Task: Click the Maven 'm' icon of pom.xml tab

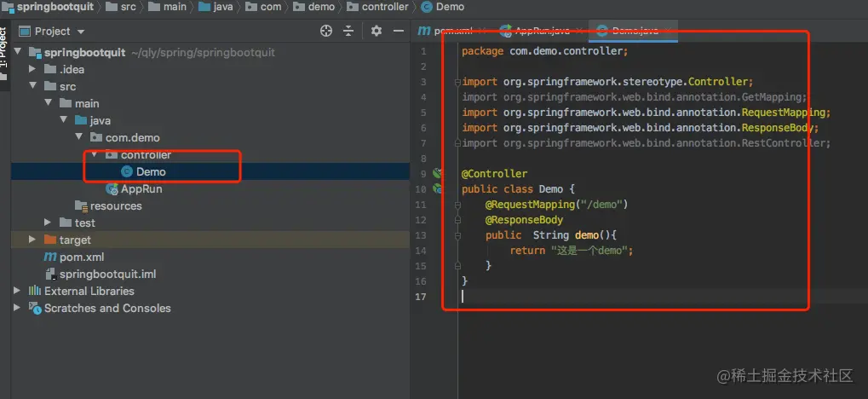Action: 423,31
